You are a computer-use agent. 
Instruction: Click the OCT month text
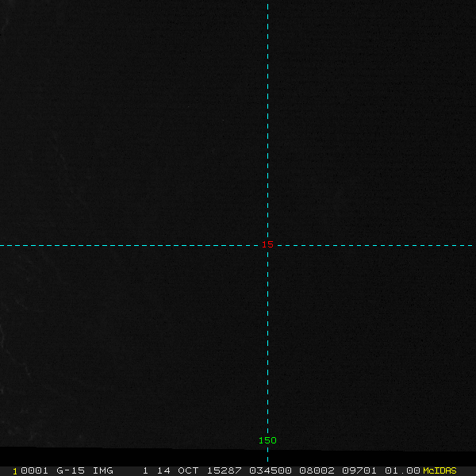(x=188, y=470)
